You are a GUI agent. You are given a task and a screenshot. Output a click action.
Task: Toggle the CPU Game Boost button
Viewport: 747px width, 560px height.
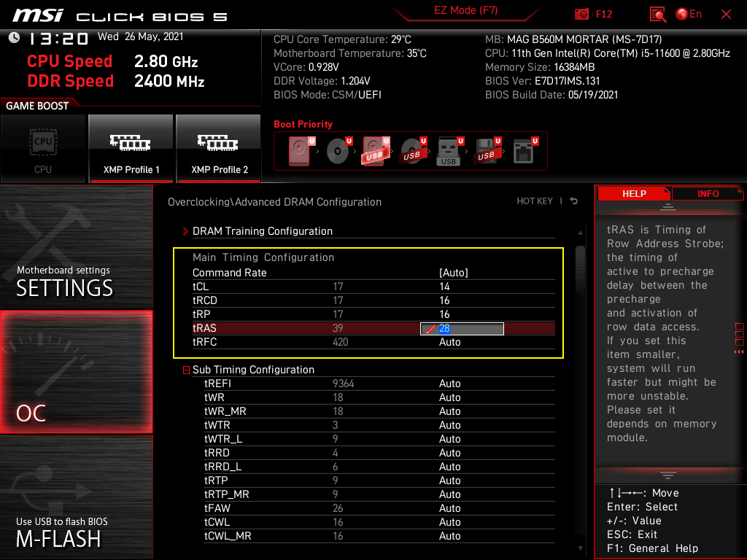pyautogui.click(x=43, y=148)
